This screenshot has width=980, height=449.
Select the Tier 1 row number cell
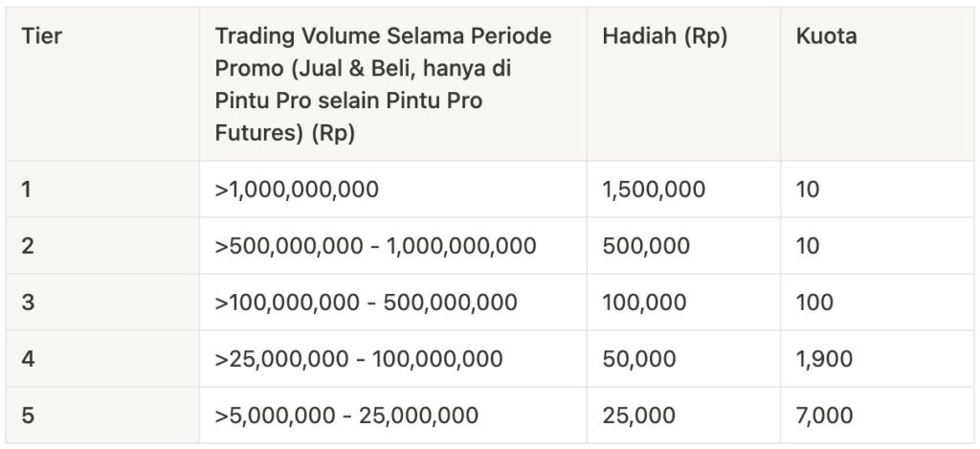27,190
